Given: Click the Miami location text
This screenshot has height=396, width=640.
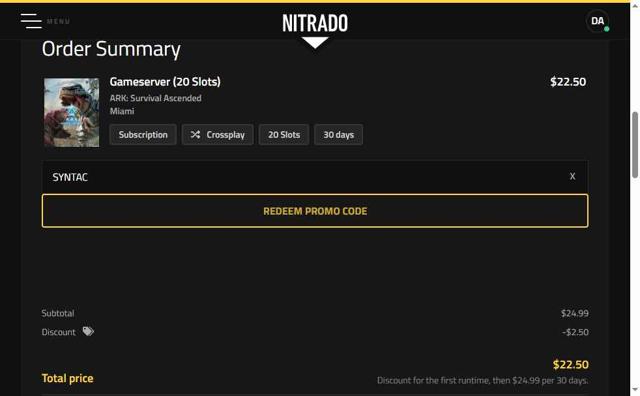Looking at the screenshot, I should pos(122,111).
